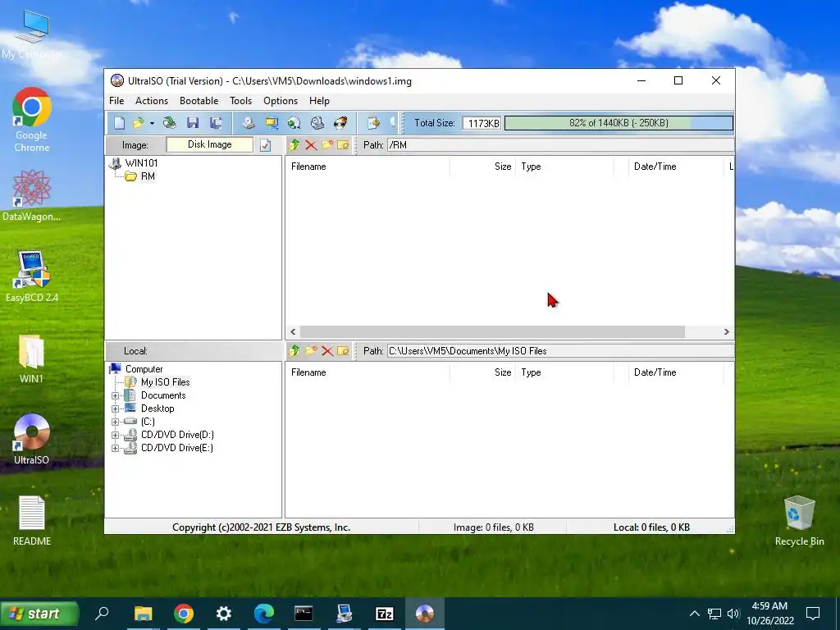Click the image pane New Folder icon

(327, 145)
